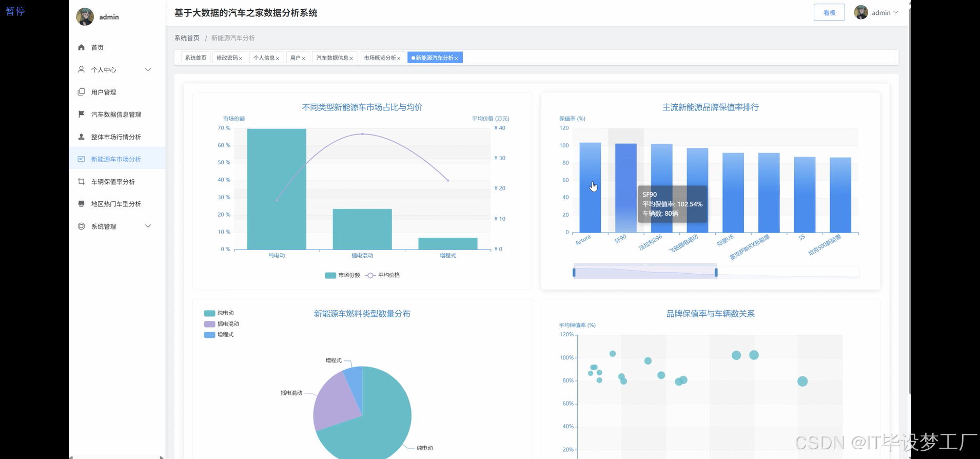Close the 用户 tab
The width and height of the screenshot is (980, 459).
coord(304,59)
